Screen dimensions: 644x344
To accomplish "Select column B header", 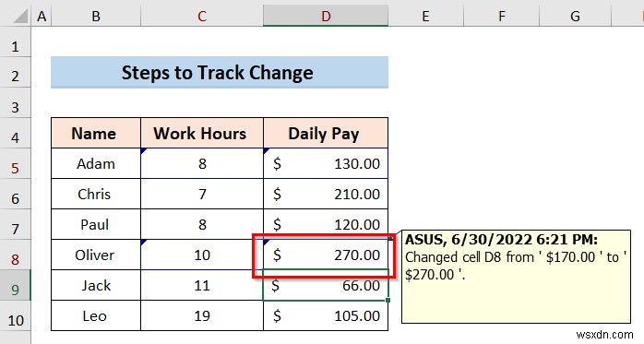I will pos(96,17).
